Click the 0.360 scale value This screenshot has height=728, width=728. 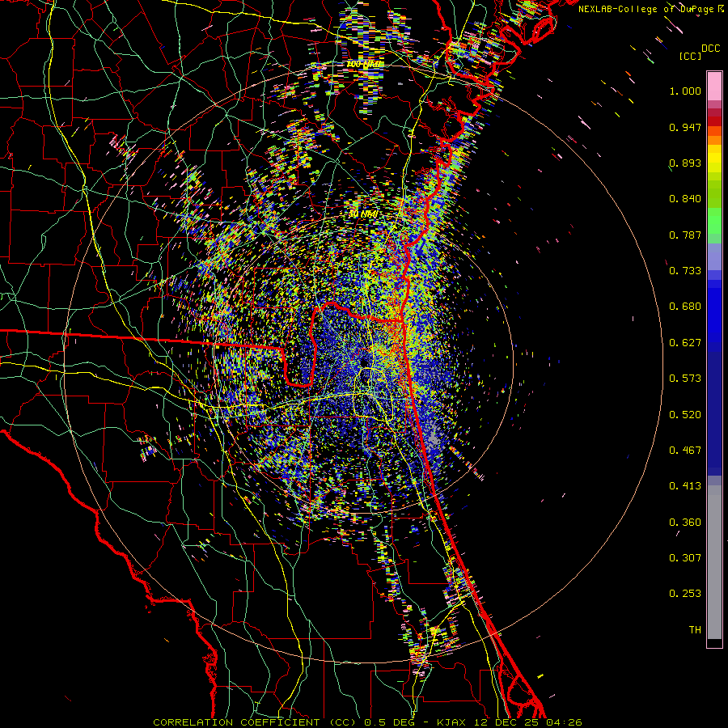[x=685, y=523]
